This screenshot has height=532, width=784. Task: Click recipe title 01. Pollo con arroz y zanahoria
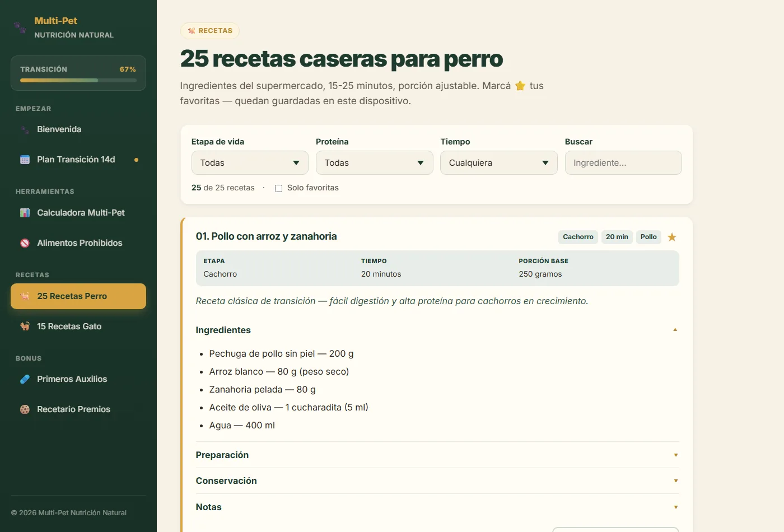266,236
